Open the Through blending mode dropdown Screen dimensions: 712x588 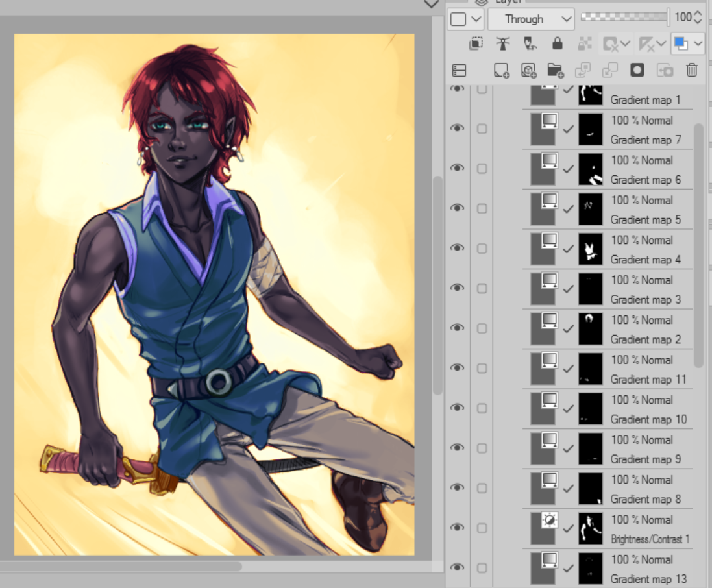coord(531,19)
